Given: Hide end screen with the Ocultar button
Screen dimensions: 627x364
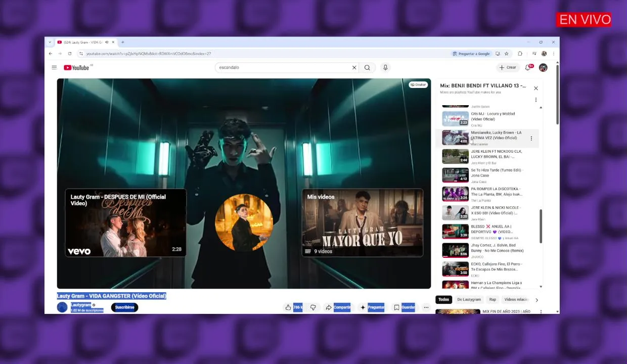Looking at the screenshot, I should pyautogui.click(x=418, y=84).
